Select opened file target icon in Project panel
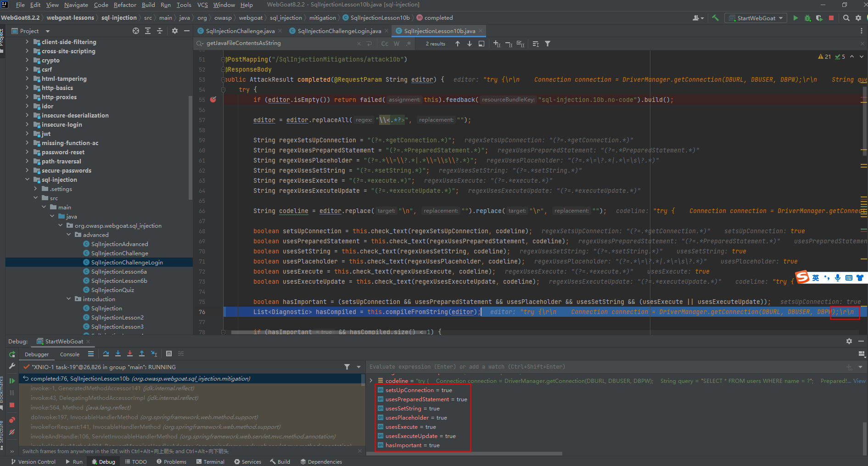This screenshot has width=868, height=466. (x=136, y=31)
